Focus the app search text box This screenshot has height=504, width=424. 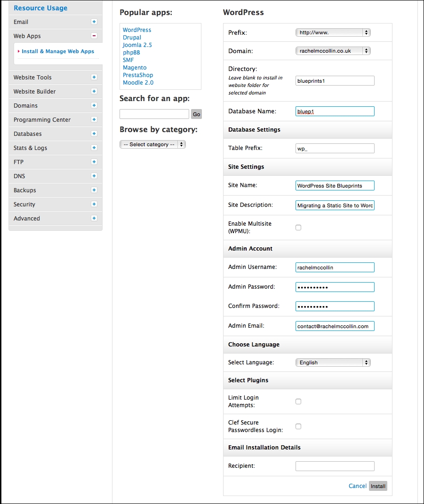click(x=154, y=114)
